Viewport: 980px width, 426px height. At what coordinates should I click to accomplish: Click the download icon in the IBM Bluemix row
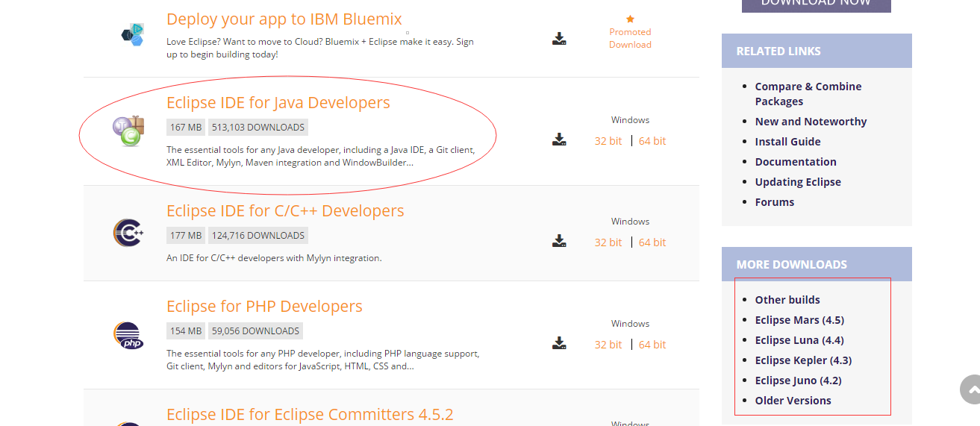click(x=559, y=39)
